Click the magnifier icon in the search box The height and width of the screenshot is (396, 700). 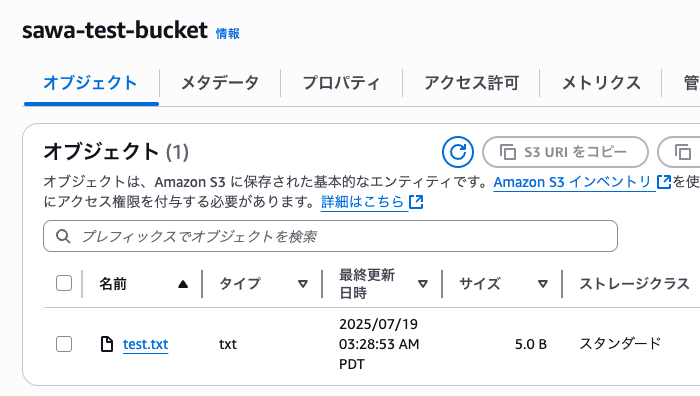pos(63,236)
